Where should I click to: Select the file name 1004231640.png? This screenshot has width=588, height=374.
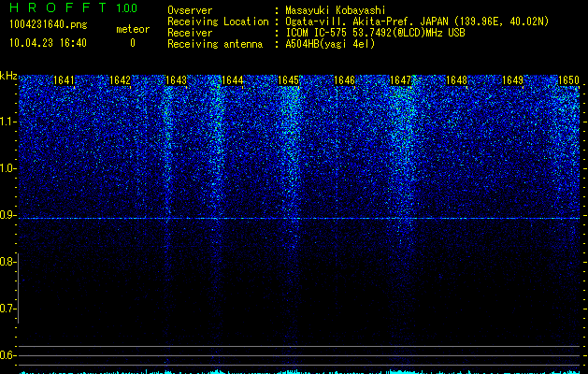point(49,25)
